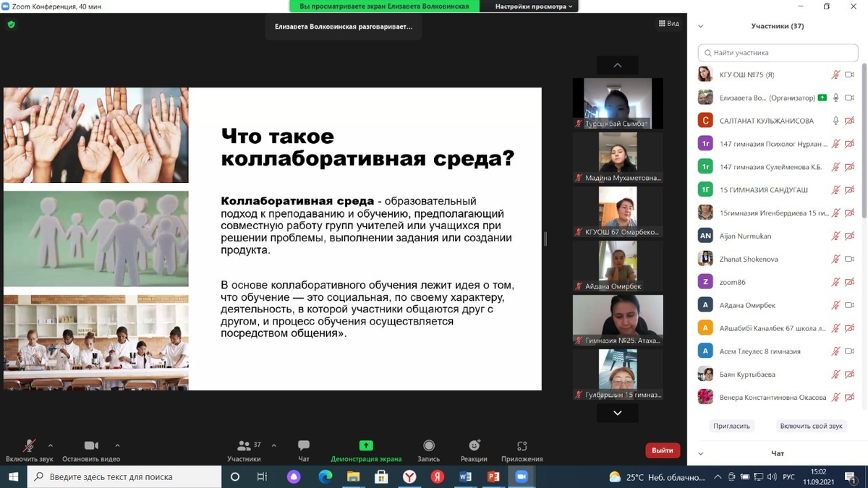Click the green encryption shield icon
Image resolution: width=868 pixels, height=488 pixels.
click(x=11, y=24)
